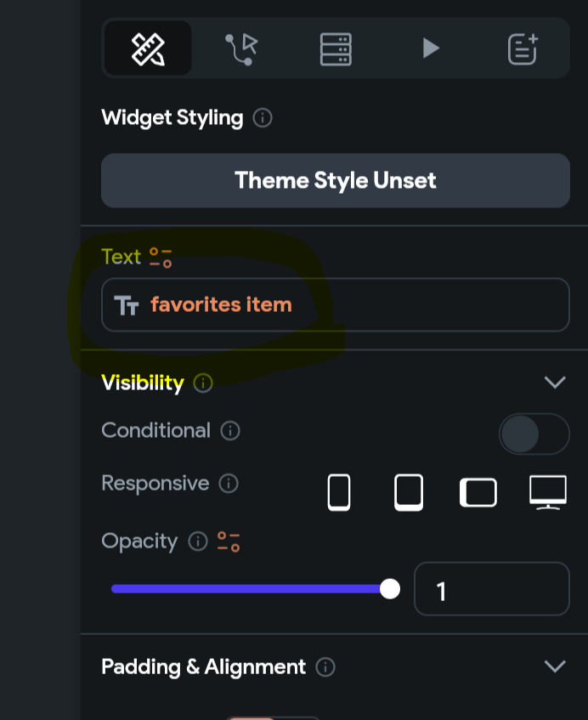The width and height of the screenshot is (588, 720).
Task: Click the Theme Style Unset button
Action: click(x=335, y=180)
